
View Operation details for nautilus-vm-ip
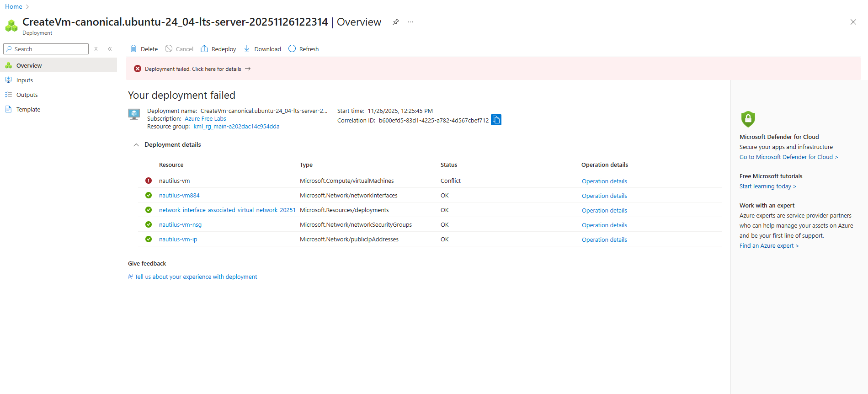coord(604,240)
